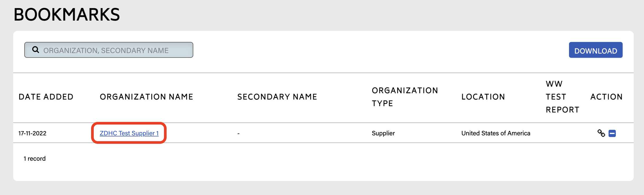
Task: Click the Supplier organization type cell
Action: pos(383,133)
